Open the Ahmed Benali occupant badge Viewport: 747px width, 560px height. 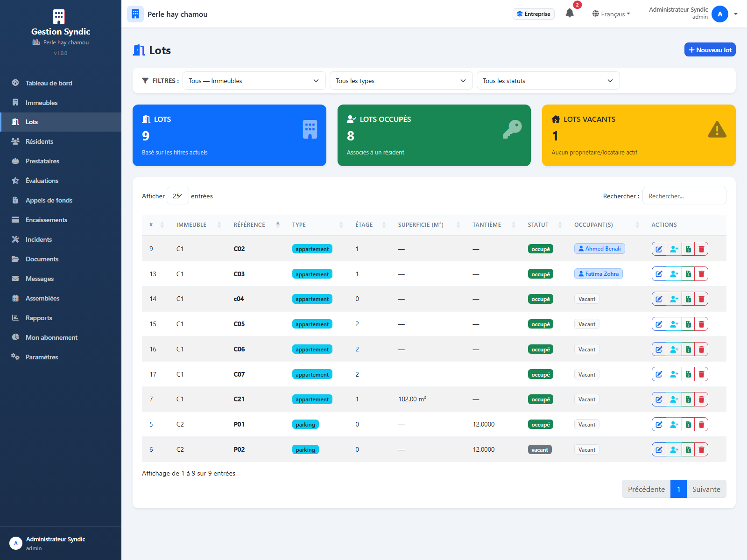[599, 249]
